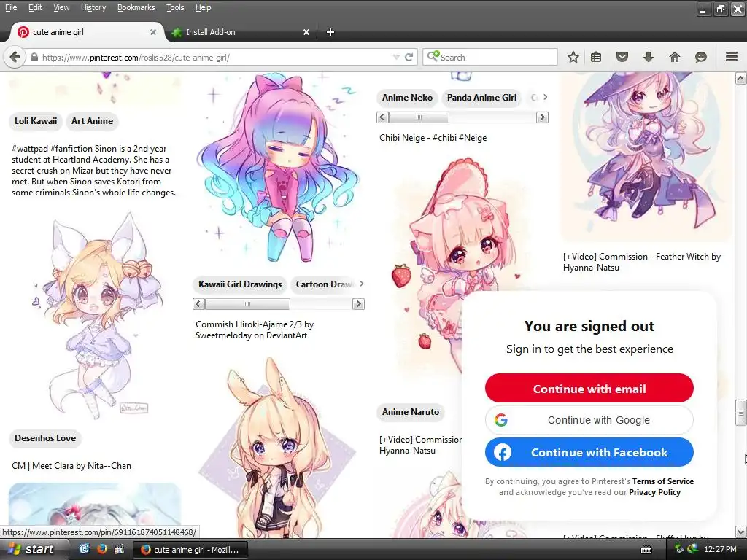Click the Facebook logo icon
Image resolution: width=747 pixels, height=560 pixels.
(x=502, y=452)
